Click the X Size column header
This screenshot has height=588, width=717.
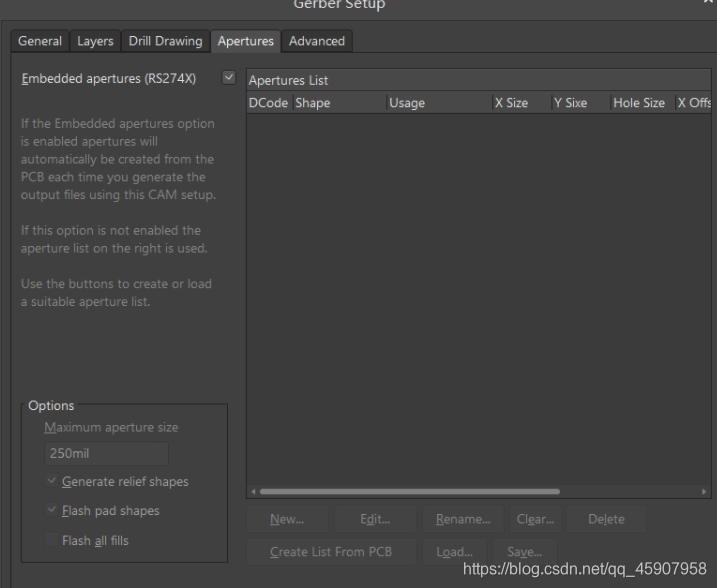pos(522,103)
